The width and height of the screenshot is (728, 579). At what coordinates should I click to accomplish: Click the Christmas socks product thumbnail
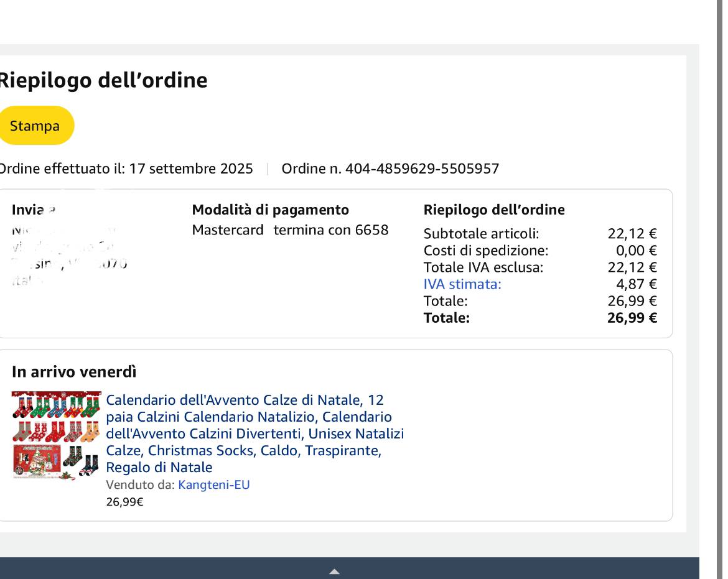(x=56, y=435)
